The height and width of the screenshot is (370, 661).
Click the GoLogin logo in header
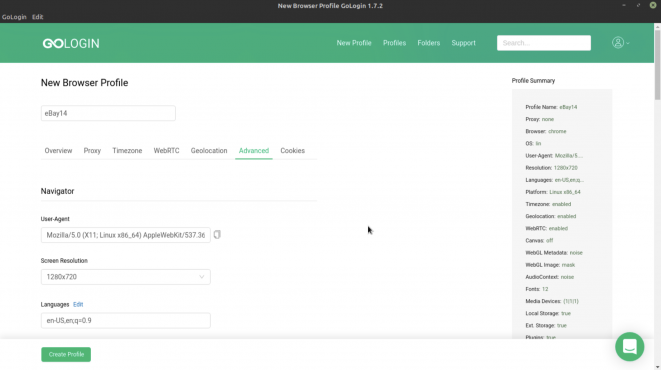[71, 43]
